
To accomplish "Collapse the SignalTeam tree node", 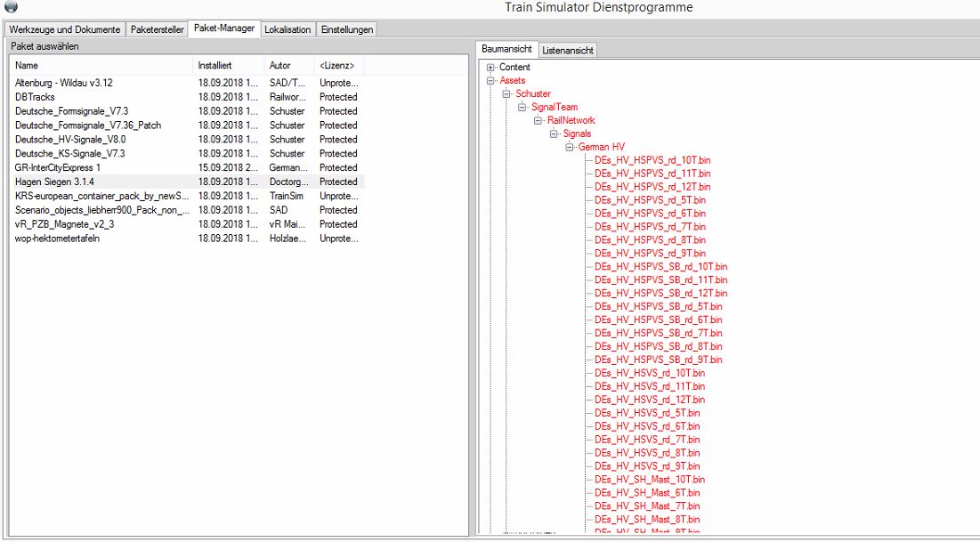I will click(522, 108).
